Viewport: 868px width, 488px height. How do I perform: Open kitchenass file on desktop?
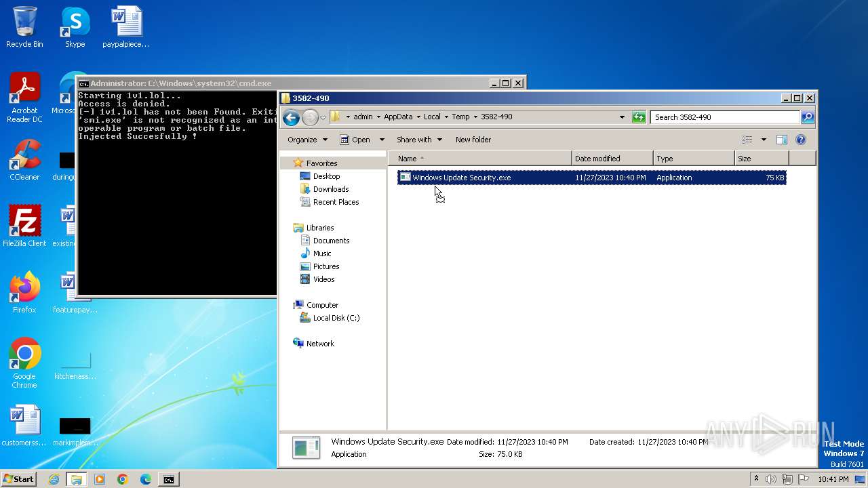(75, 363)
